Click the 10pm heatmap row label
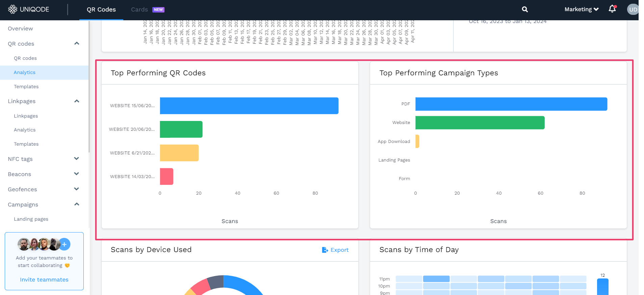Viewport: 644px width, 295px height. 384,286
